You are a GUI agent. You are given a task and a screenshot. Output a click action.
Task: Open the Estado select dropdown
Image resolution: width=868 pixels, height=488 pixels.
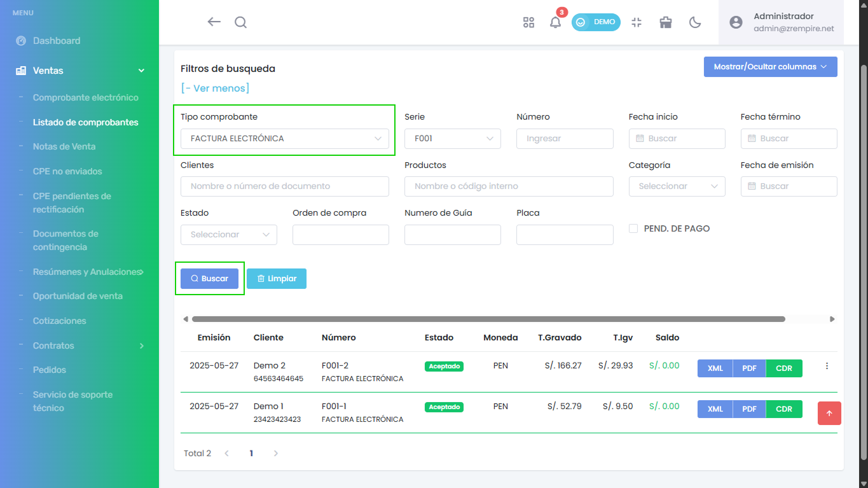[229, 235]
